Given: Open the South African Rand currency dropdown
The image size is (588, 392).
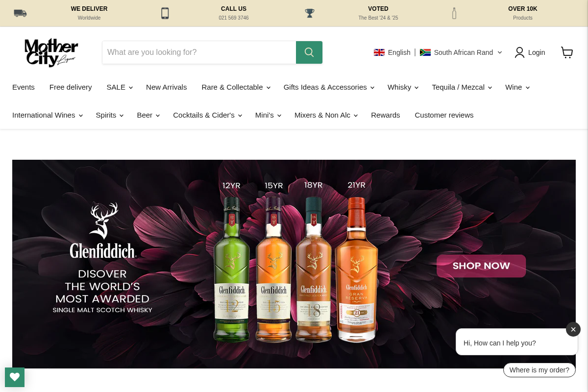Looking at the screenshot, I should (x=460, y=52).
